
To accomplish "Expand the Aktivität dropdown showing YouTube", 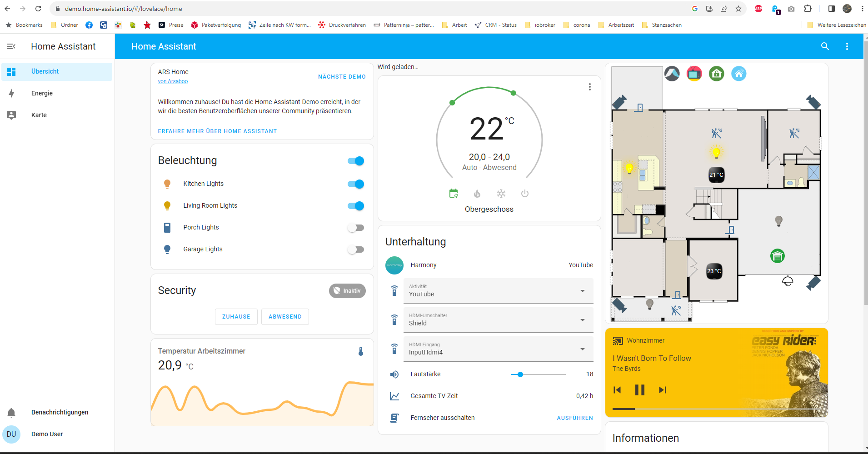I will click(498, 291).
